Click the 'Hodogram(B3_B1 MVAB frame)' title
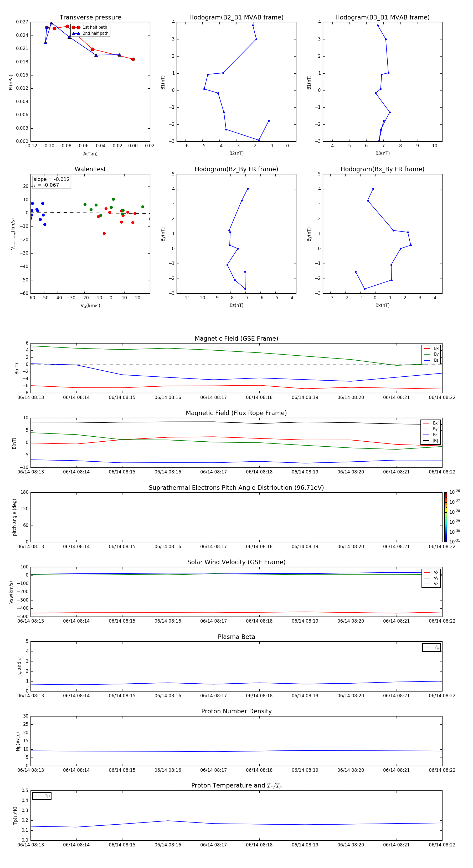 (x=382, y=18)
